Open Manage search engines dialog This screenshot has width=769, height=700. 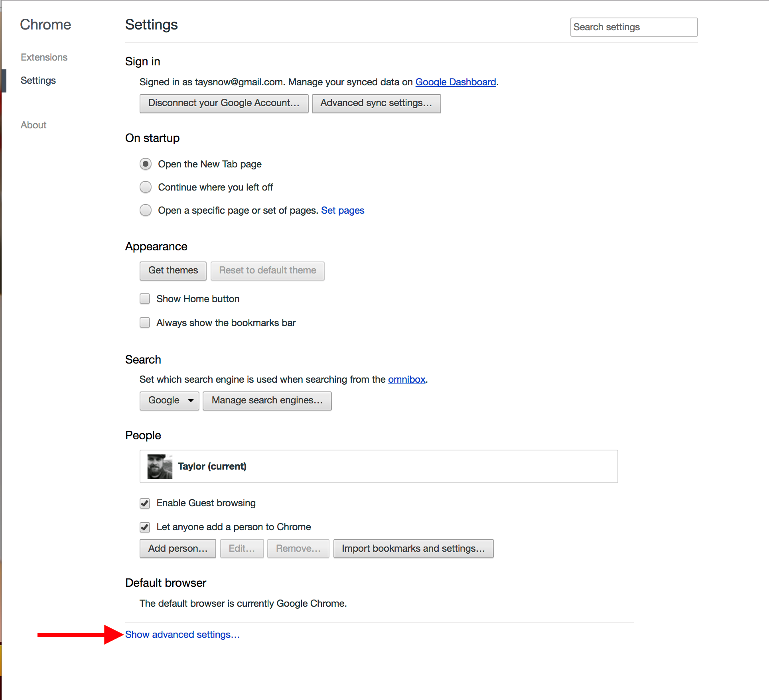267,401
